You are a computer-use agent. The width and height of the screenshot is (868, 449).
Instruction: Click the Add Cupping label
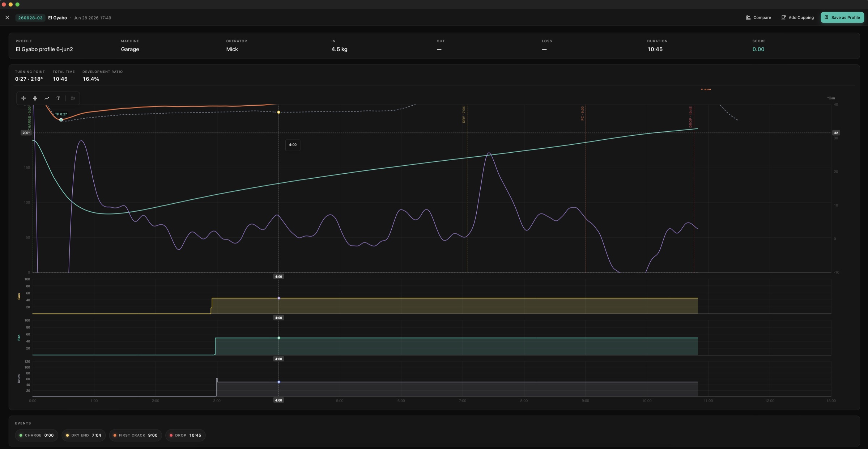click(x=801, y=18)
